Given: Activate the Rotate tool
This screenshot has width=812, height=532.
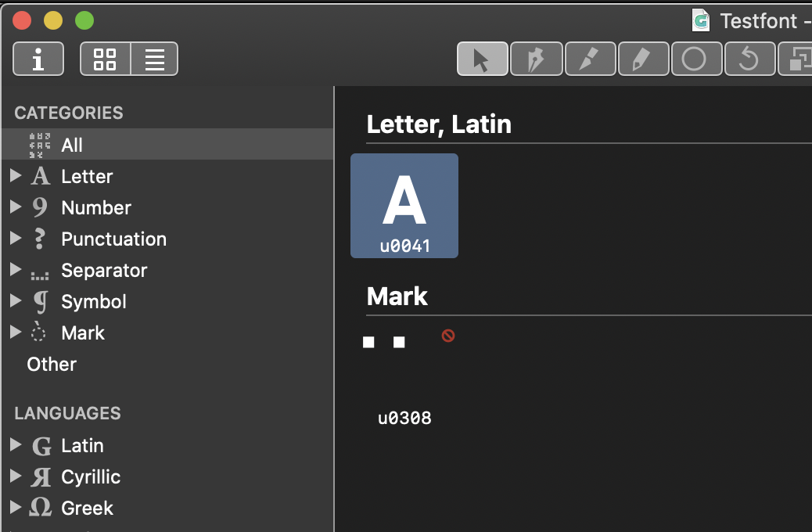Looking at the screenshot, I should click(749, 59).
